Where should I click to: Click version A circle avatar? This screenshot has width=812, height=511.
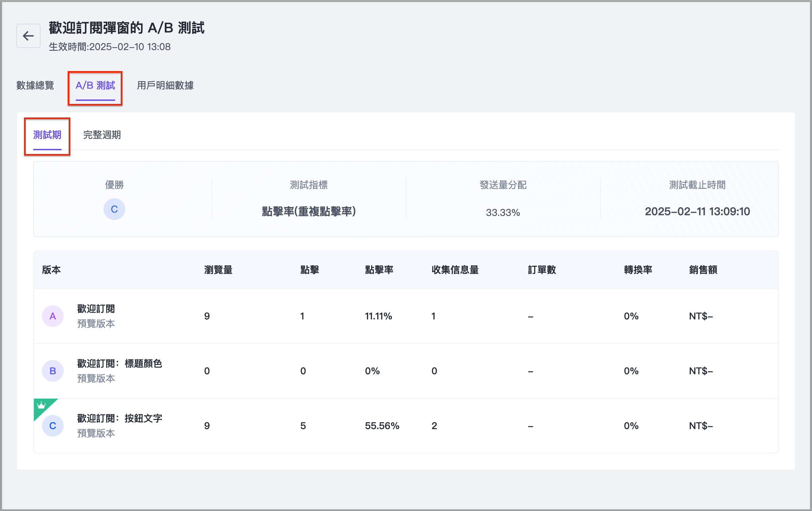tap(53, 316)
